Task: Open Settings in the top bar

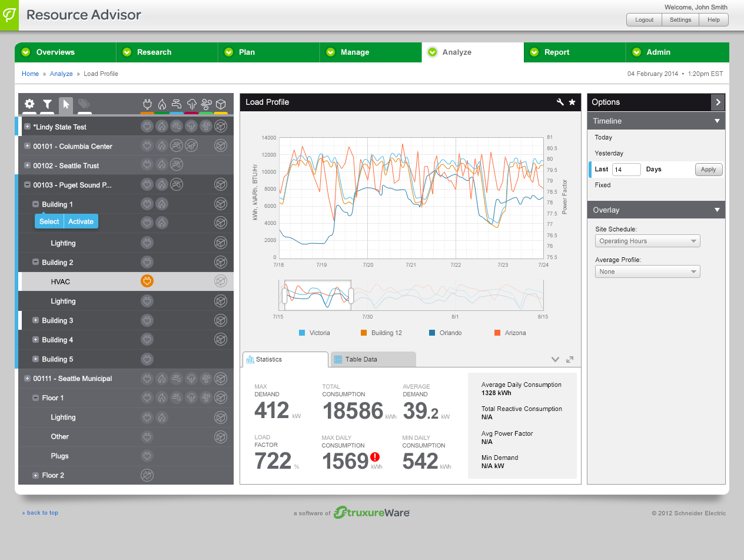Action: 680,19
